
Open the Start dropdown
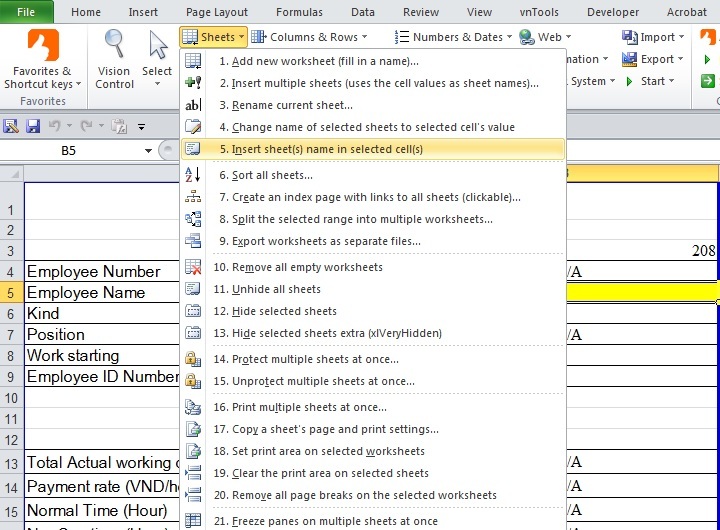pos(651,81)
